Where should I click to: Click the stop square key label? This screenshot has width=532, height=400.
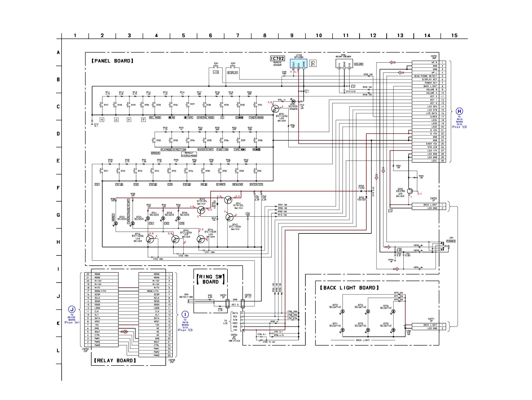[x=222, y=118]
